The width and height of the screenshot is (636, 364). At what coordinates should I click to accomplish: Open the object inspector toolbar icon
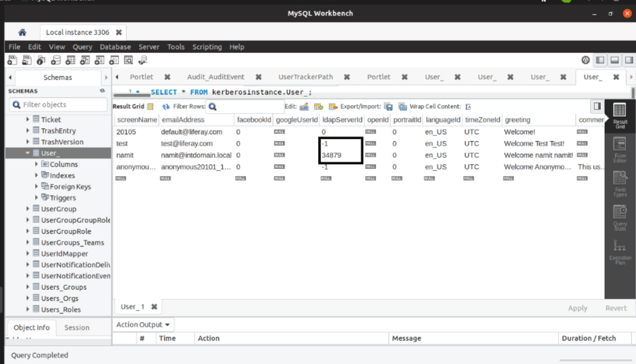point(41,60)
